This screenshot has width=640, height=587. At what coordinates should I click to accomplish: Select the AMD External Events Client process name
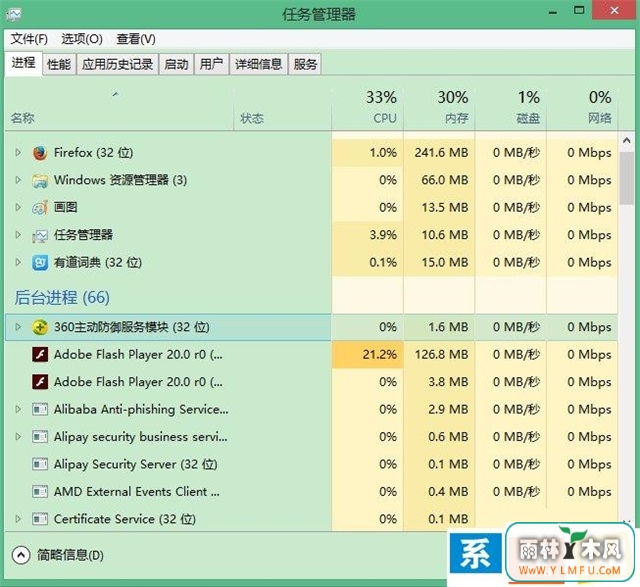tap(137, 491)
